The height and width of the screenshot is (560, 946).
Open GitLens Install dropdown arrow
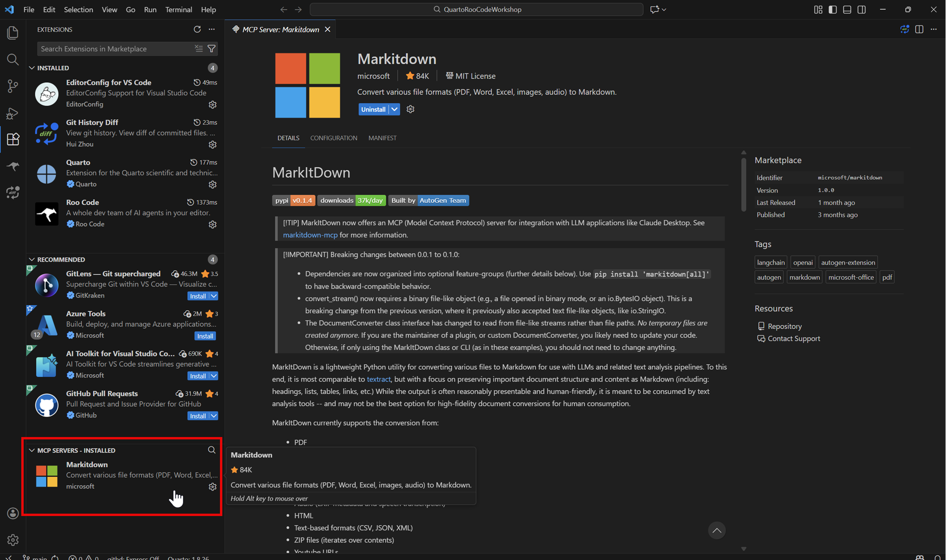pyautogui.click(x=214, y=296)
